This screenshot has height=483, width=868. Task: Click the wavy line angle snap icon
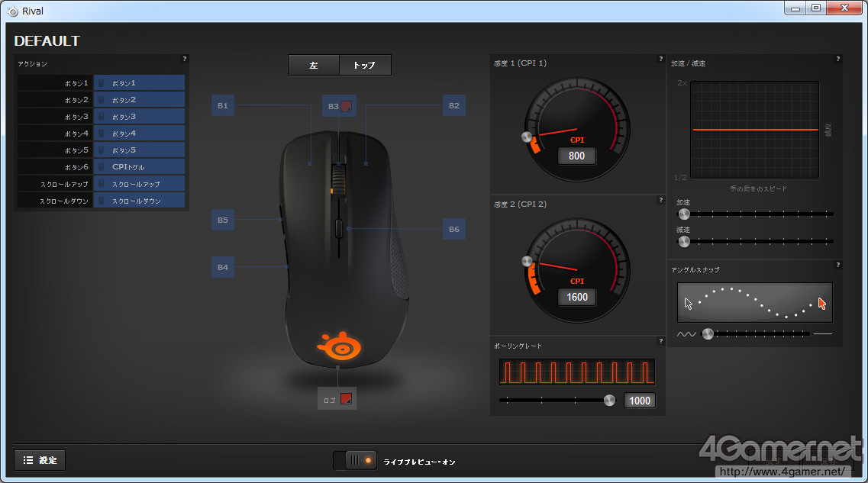tap(686, 334)
